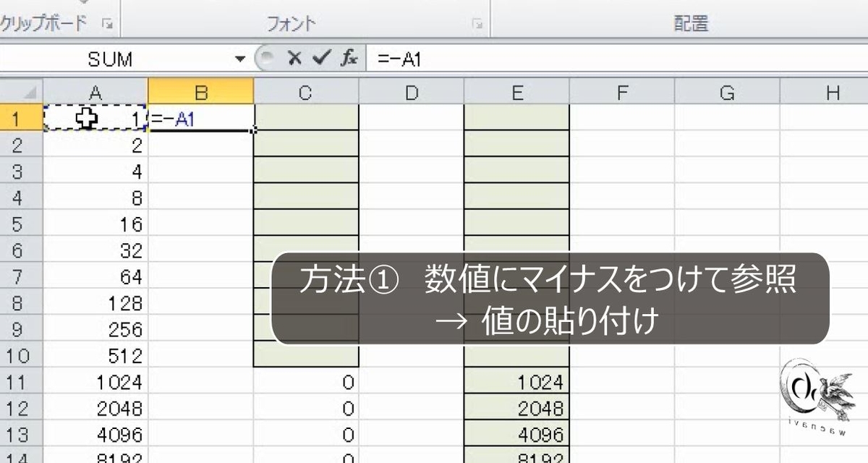The width and height of the screenshot is (868, 463).
Task: Select row 13 header
Action: pyautogui.click(x=22, y=433)
